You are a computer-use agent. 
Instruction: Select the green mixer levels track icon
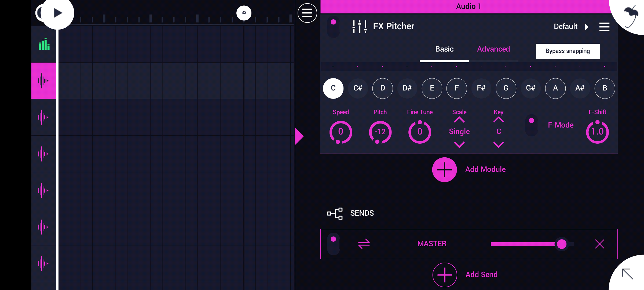[44, 45]
